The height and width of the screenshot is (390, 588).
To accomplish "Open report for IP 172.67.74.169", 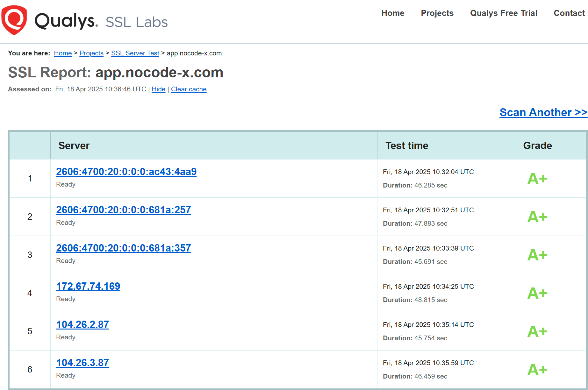I will point(88,286).
